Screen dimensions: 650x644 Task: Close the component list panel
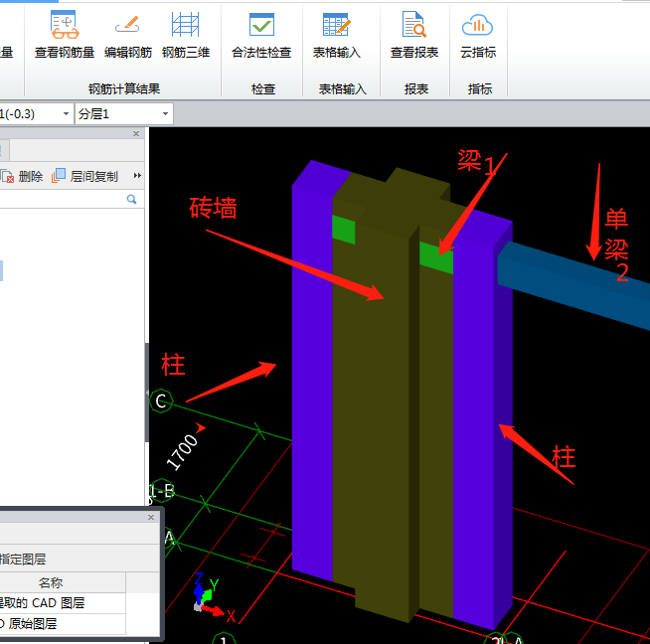[x=136, y=134]
